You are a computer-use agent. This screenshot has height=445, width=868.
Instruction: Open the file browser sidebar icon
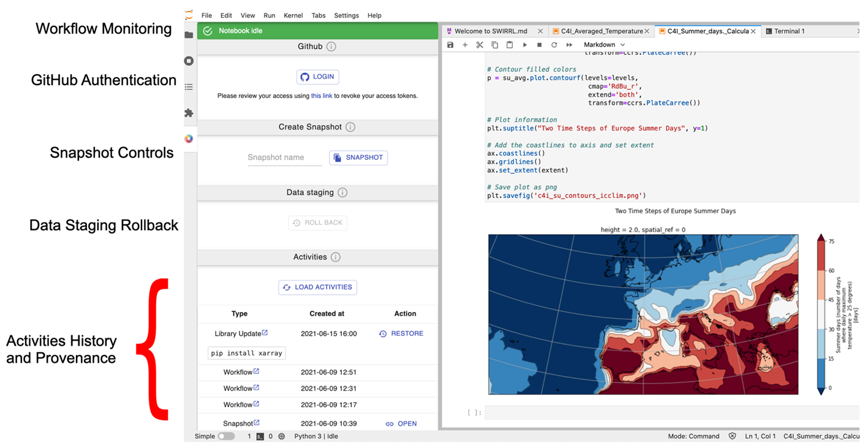(x=189, y=35)
